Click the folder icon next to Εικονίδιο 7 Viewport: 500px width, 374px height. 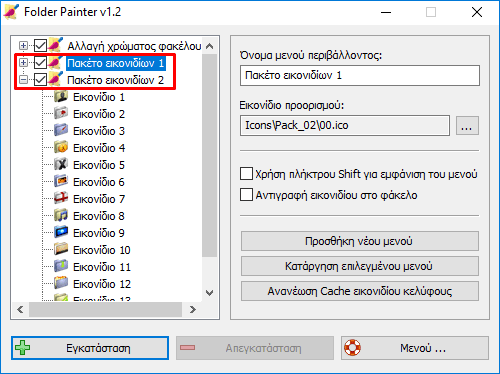click(61, 199)
